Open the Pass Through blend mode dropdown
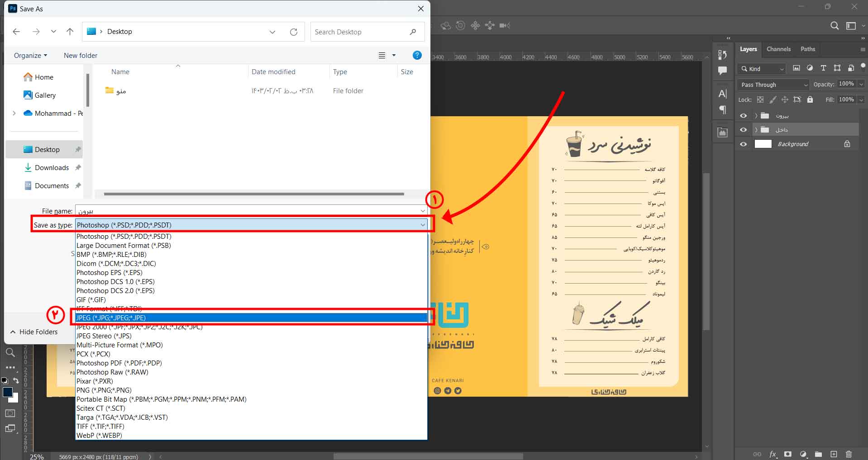Viewport: 868px width, 460px height. pyautogui.click(x=773, y=85)
